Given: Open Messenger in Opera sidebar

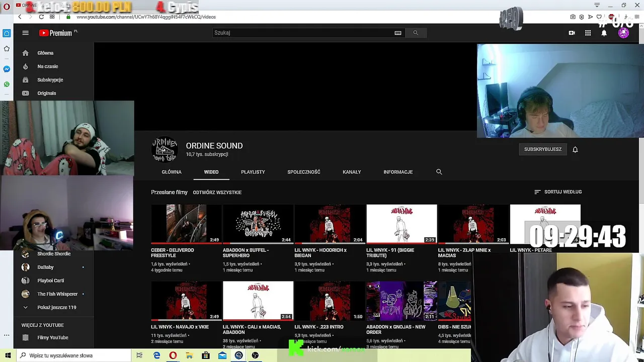Looking at the screenshot, I should [7, 69].
